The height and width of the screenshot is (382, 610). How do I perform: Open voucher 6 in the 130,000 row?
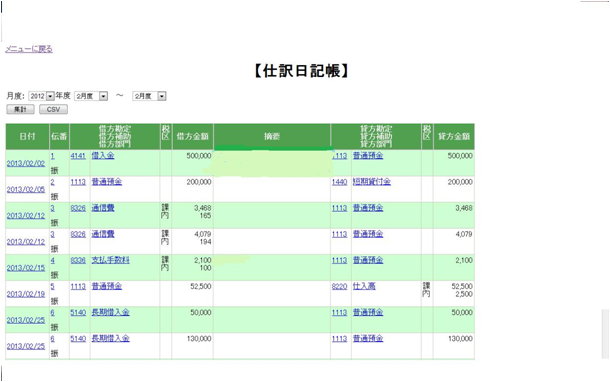(x=53, y=339)
